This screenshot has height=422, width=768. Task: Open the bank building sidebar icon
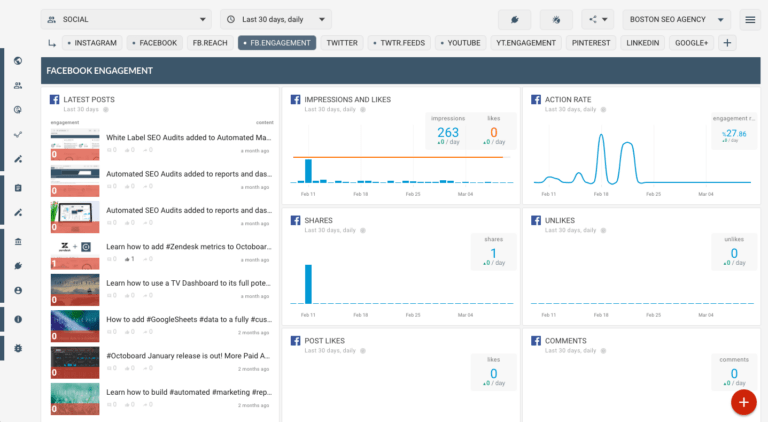[x=18, y=241]
